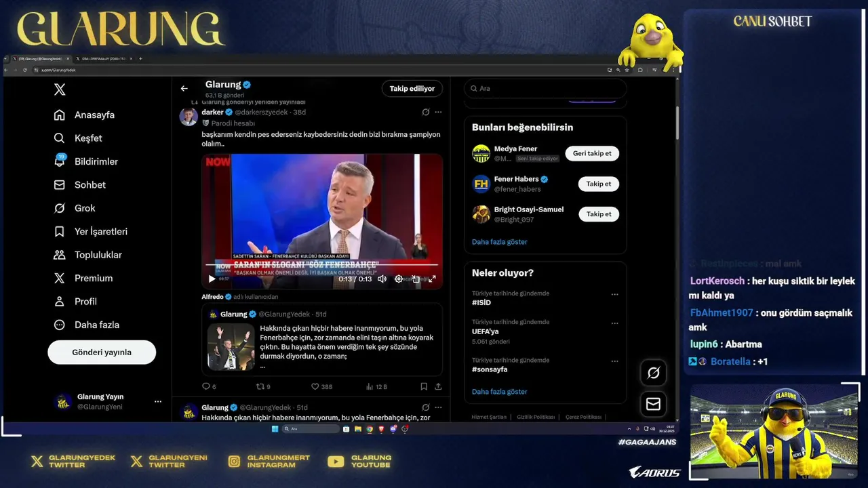Switch to second browser tab
Viewport: 868px width, 488px height.
point(103,59)
